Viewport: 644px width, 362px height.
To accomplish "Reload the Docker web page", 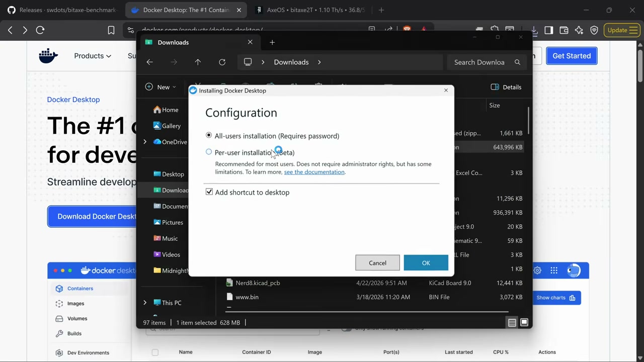I will click(x=40, y=30).
